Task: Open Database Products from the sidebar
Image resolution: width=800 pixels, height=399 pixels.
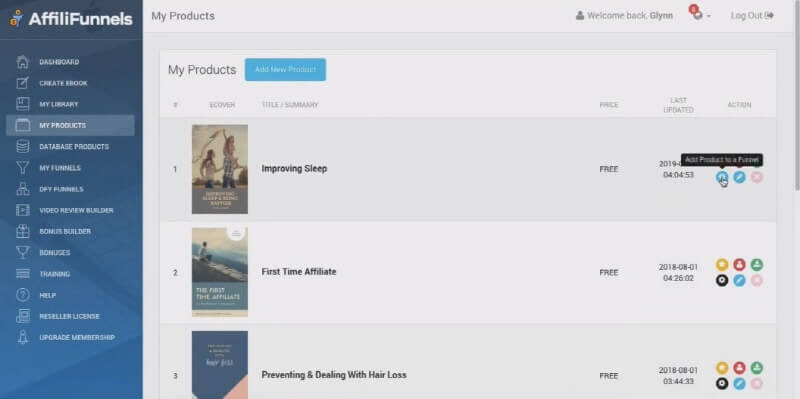Action: [x=74, y=146]
